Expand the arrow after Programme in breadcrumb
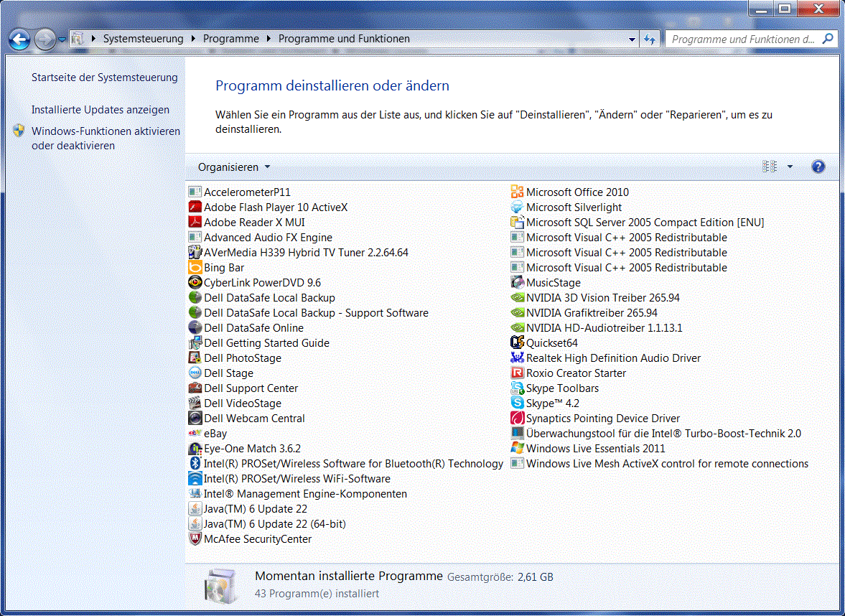Screen dimensions: 845x616 (269, 39)
